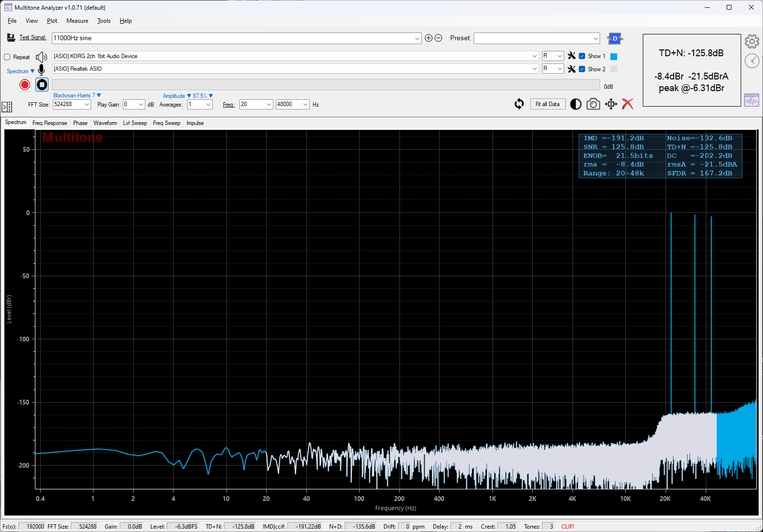Viewport: 763px width, 532px height.
Task: Open the Preset dropdown
Action: [596, 38]
